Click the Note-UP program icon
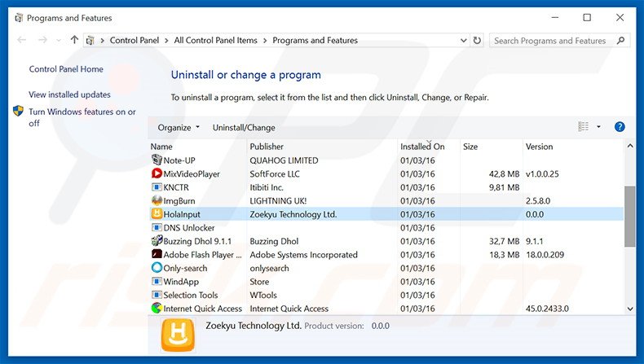Screen dimensions: 644x364 pyautogui.click(x=157, y=160)
